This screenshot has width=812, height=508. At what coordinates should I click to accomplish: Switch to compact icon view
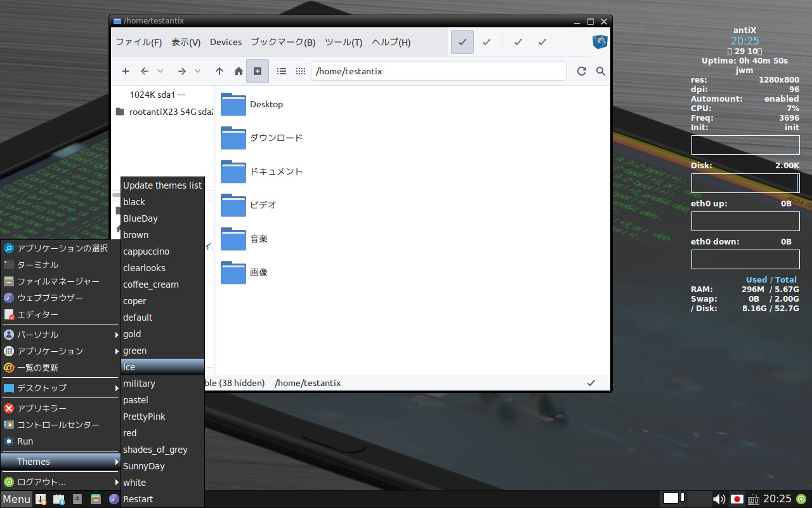point(300,71)
